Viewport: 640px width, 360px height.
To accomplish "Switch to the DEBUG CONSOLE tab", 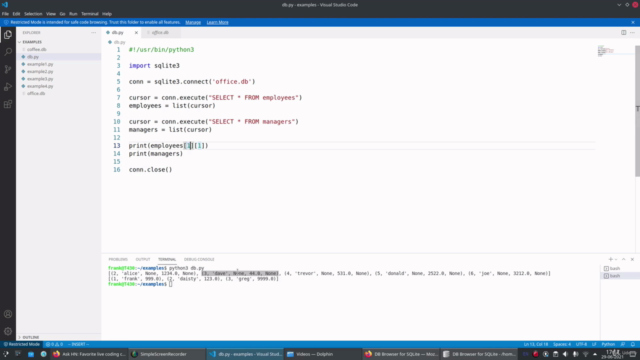I will pyautogui.click(x=199, y=259).
